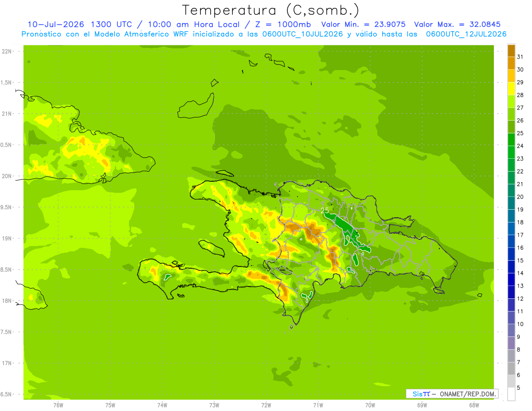Click the legend value "13"
Screen dimensions: 532x411
click(520, 286)
